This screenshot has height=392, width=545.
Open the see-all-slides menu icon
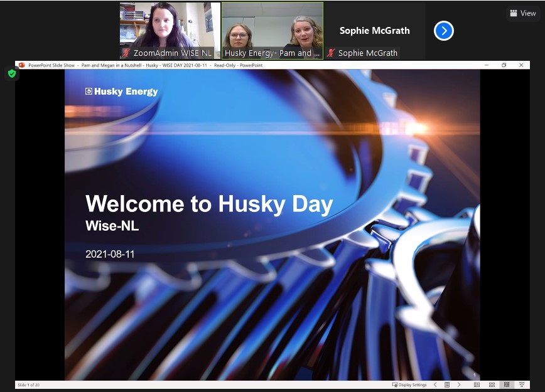446,384
